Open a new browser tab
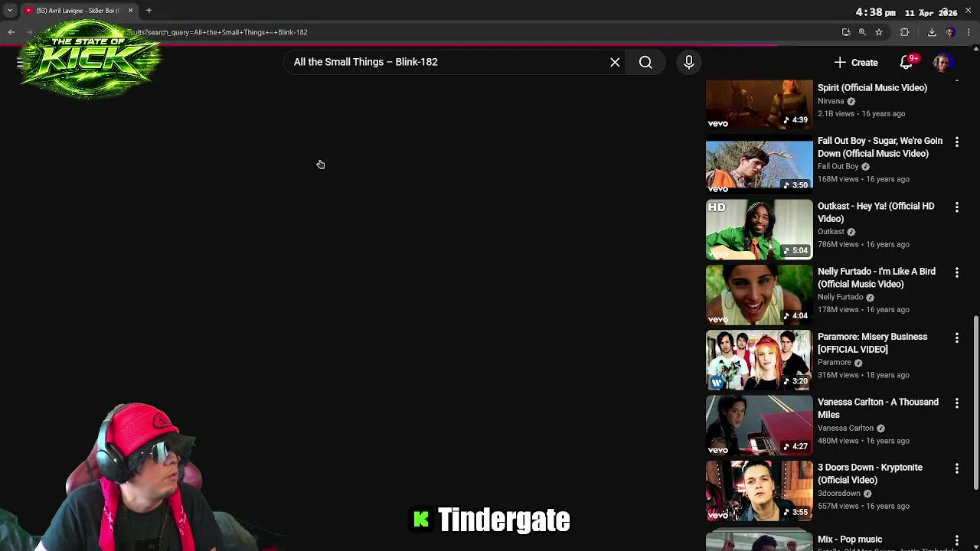The height and width of the screenshot is (551, 980). (x=149, y=11)
